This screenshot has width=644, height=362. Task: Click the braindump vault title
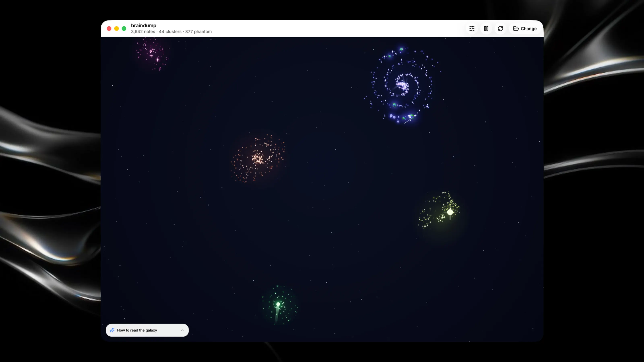(x=143, y=26)
